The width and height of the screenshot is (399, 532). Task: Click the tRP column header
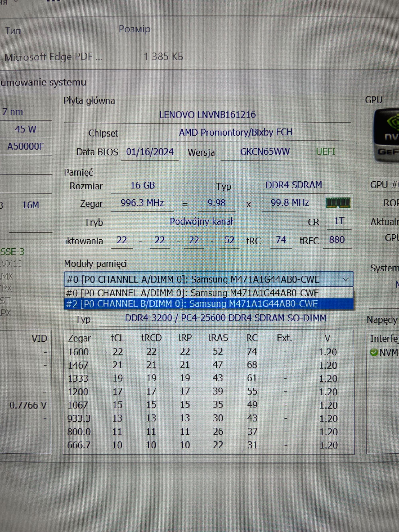(185, 338)
